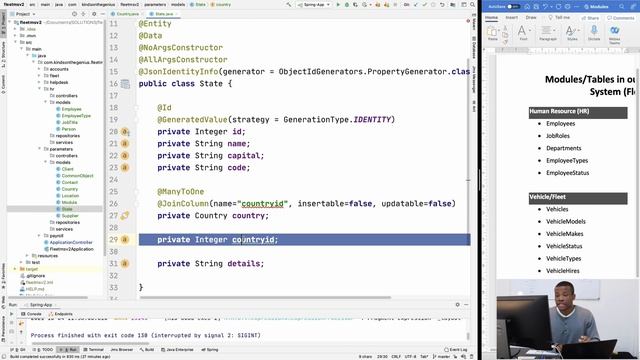Open the Insert tab in Word ribbon
640x360 pixels.
click(511, 18)
